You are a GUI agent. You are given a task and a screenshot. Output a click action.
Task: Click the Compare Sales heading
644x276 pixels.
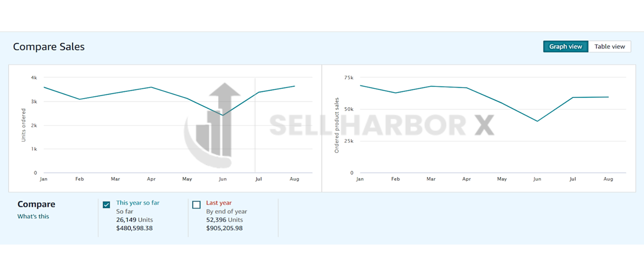49,46
